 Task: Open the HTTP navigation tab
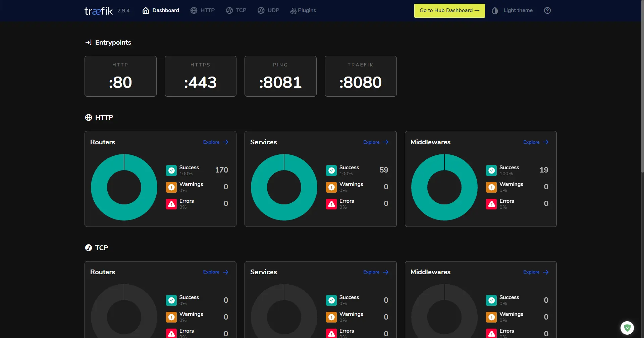(x=203, y=10)
